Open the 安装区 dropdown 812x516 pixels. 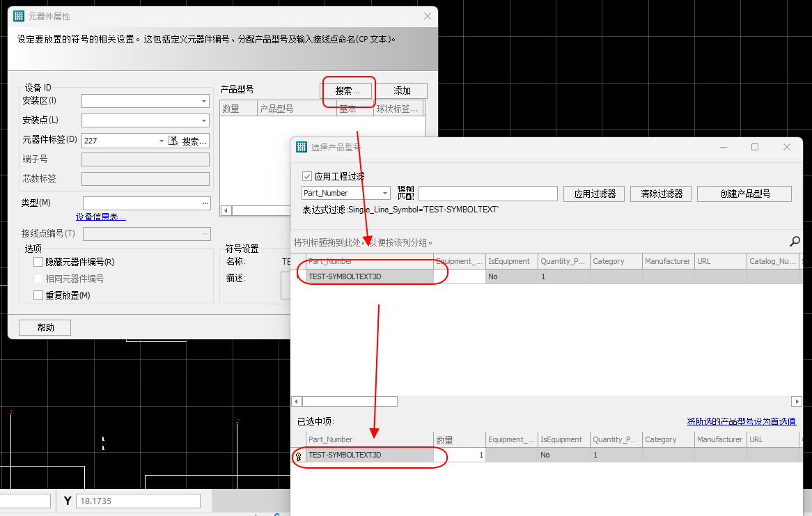pyautogui.click(x=203, y=101)
